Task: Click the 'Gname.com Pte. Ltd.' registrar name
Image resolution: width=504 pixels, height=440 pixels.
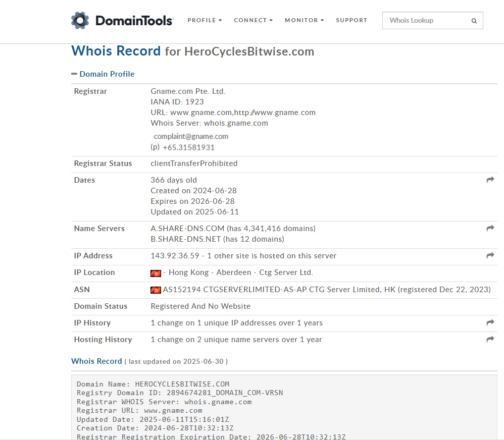Action: click(x=188, y=91)
